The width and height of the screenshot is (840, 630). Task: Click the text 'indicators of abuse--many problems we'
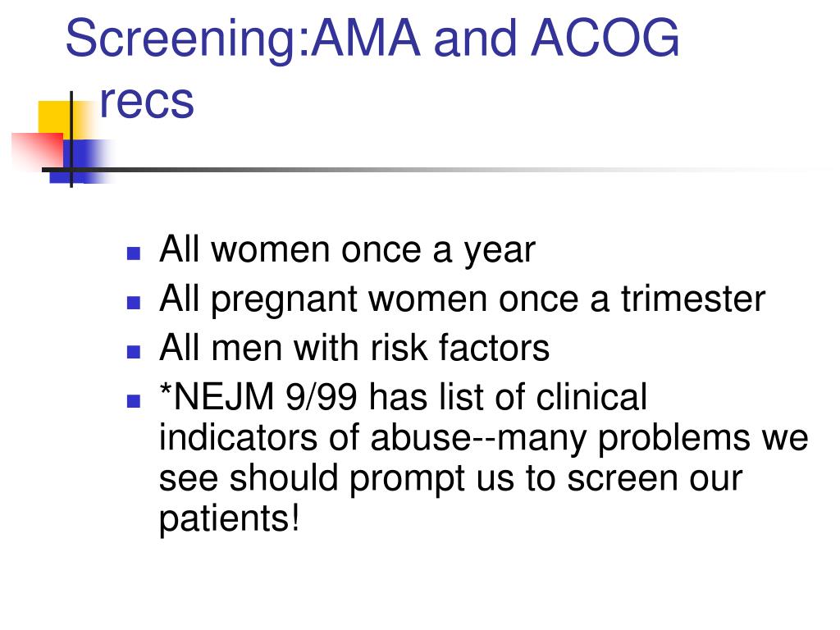483,440
